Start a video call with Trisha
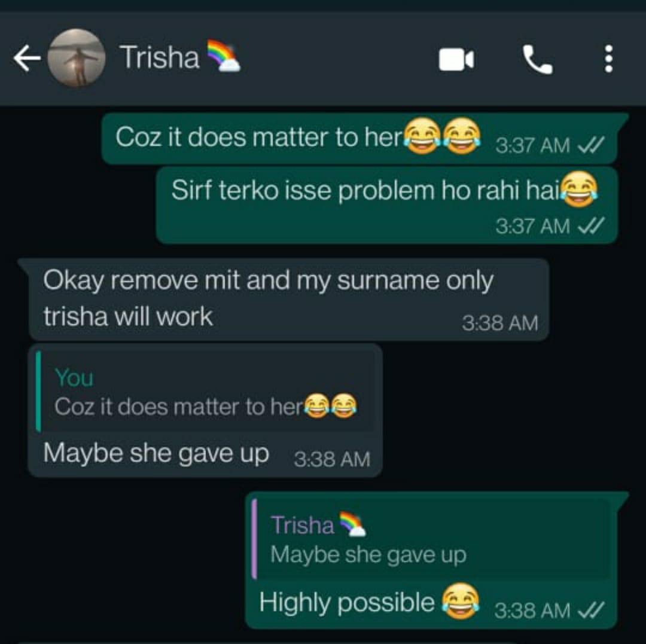Screen dimensions: 646x644 pyautogui.click(x=456, y=60)
